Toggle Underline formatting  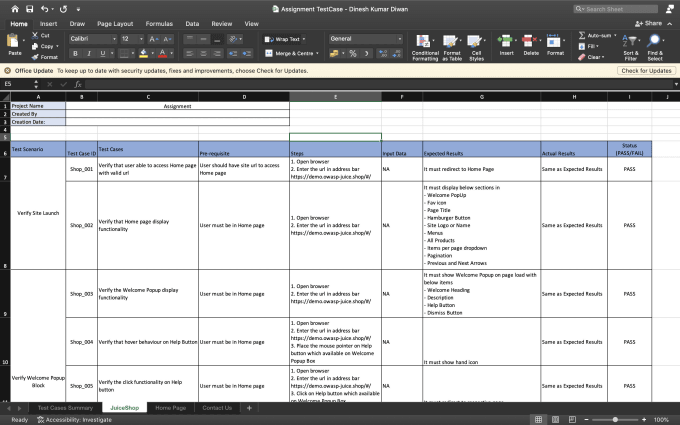(103, 53)
